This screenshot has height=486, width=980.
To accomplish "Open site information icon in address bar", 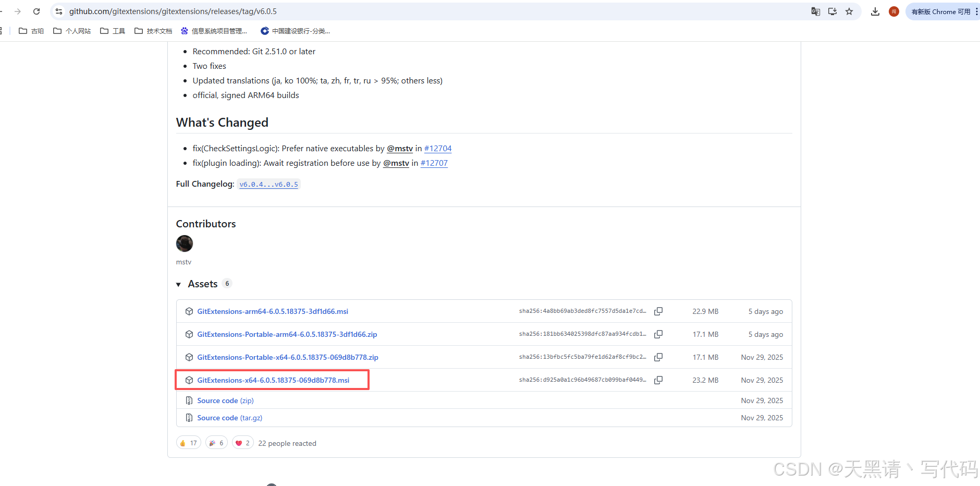I will (59, 11).
